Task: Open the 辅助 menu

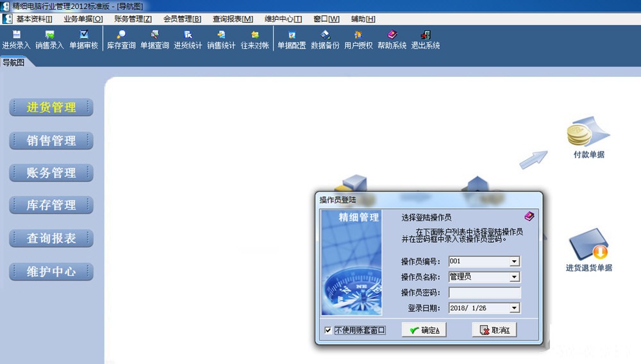Action: coord(363,19)
